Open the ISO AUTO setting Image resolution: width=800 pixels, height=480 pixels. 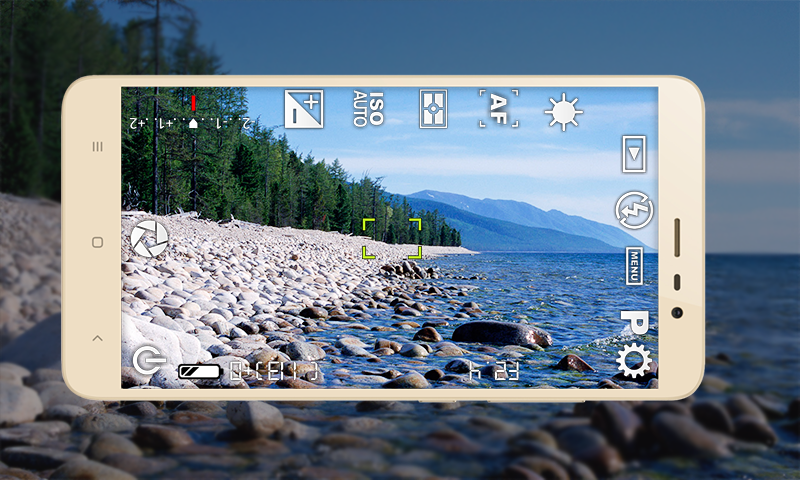pos(368,109)
